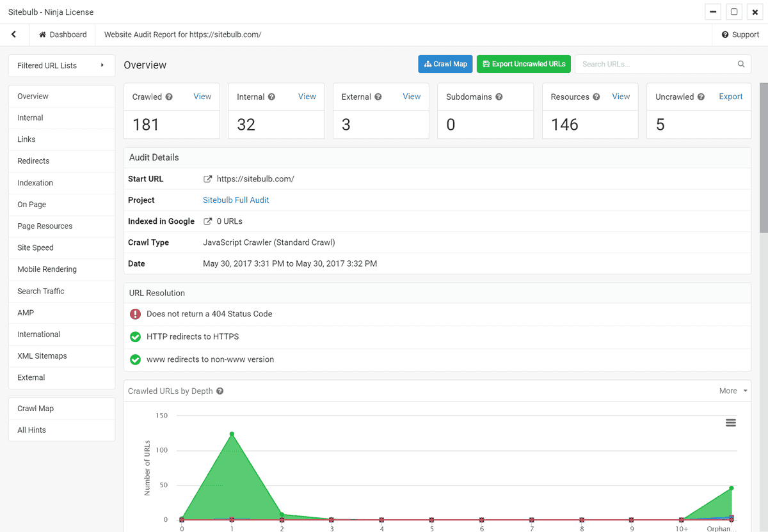Click the 'HTTP redirects to HTTPS' text

pyautogui.click(x=193, y=337)
